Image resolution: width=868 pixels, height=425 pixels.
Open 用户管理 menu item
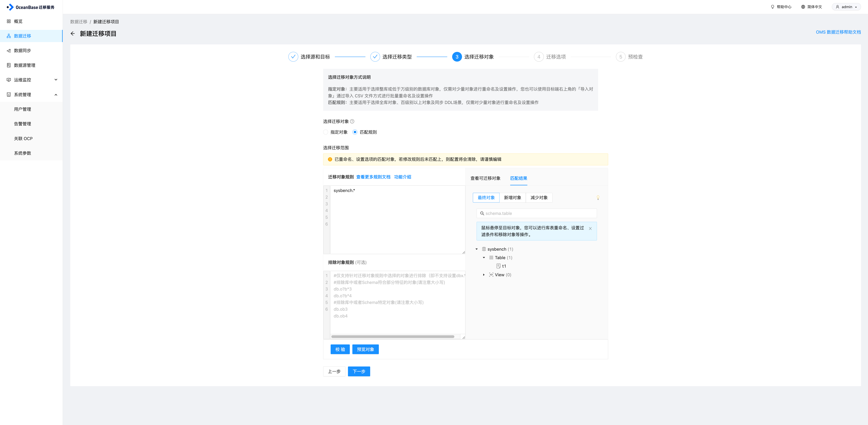23,109
